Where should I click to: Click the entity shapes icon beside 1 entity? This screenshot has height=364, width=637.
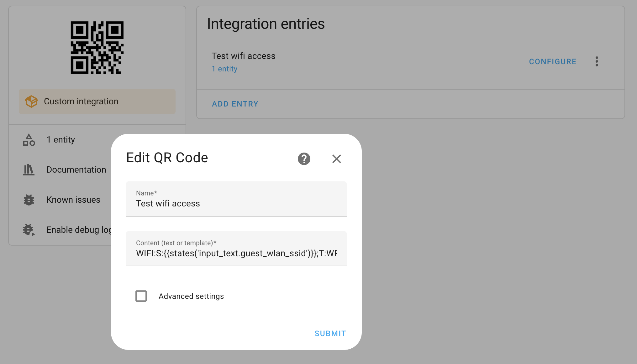pos(29,140)
